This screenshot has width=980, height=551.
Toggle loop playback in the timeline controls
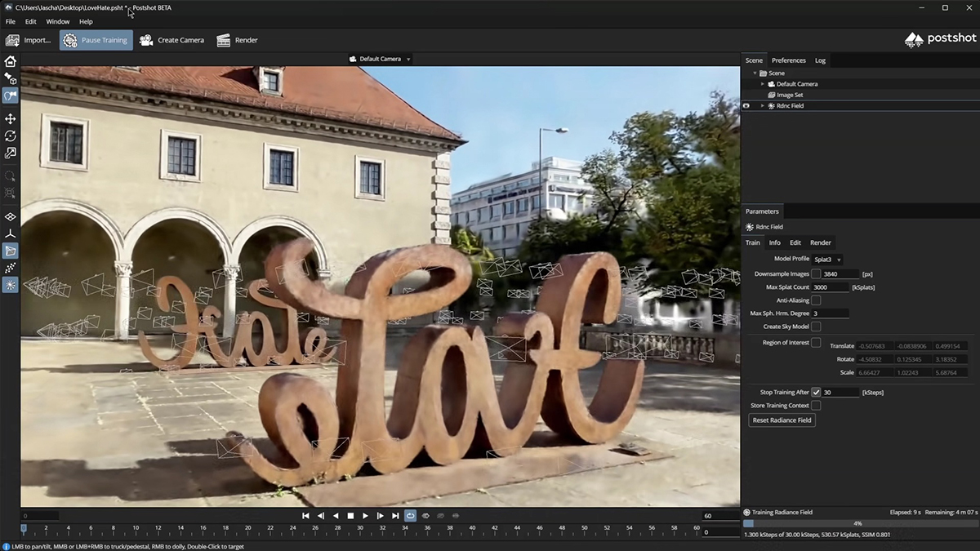coord(410,516)
